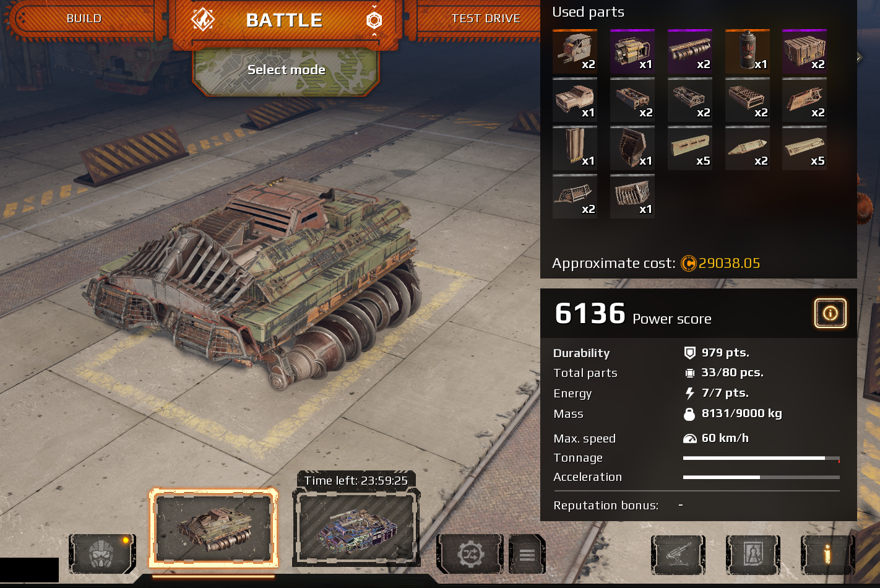Screen dimensions: 880x588
Task: Expand the Select mode panel
Action: [286, 71]
